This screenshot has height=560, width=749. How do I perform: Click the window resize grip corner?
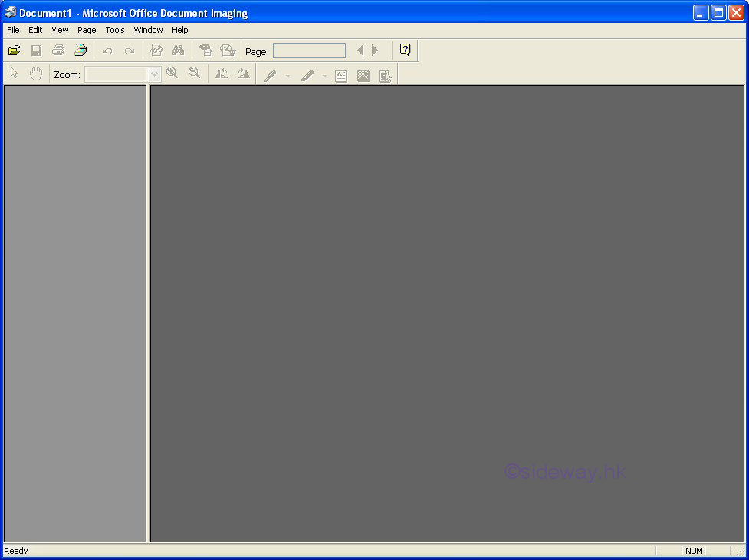pyautogui.click(x=741, y=552)
